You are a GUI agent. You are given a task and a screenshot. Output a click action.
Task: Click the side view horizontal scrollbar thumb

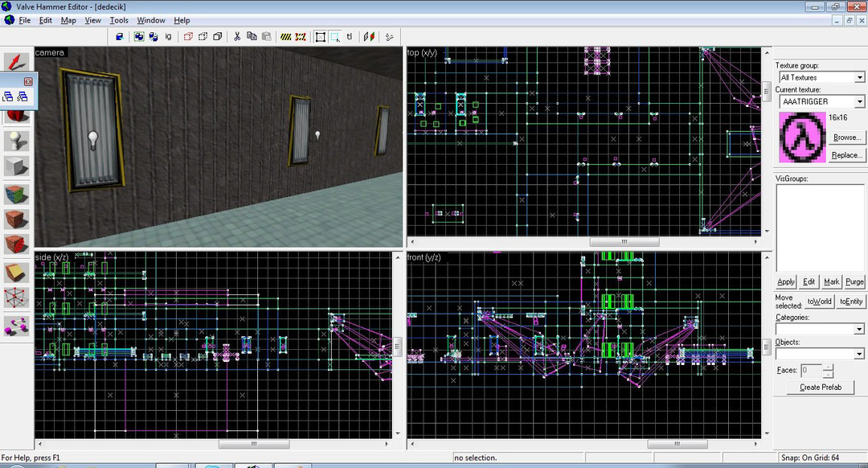(x=254, y=444)
